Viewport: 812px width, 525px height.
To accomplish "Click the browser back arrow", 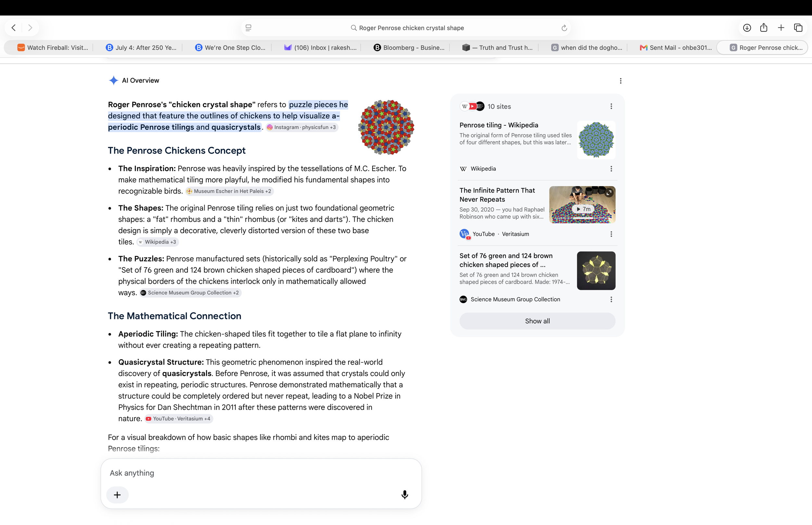I will pos(14,28).
